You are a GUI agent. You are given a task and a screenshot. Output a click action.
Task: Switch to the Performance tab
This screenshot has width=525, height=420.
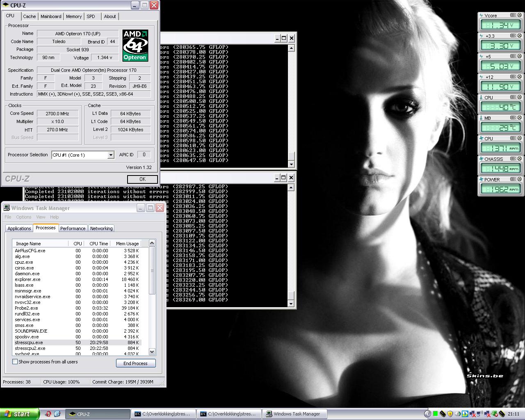pyautogui.click(x=73, y=228)
